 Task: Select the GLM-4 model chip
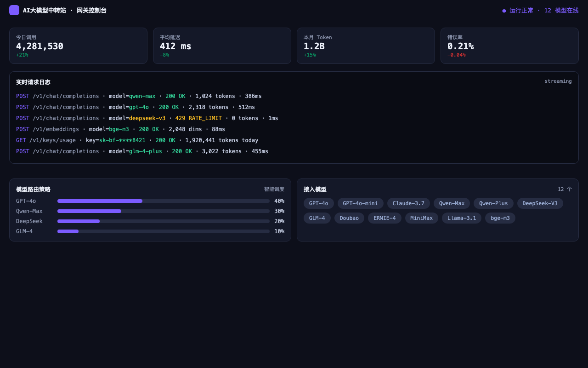(317, 218)
